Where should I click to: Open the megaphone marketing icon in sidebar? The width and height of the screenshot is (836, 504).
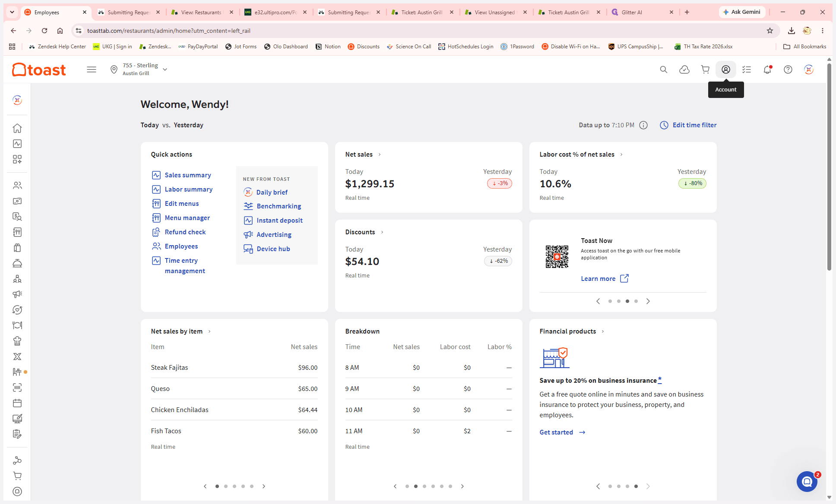click(17, 294)
